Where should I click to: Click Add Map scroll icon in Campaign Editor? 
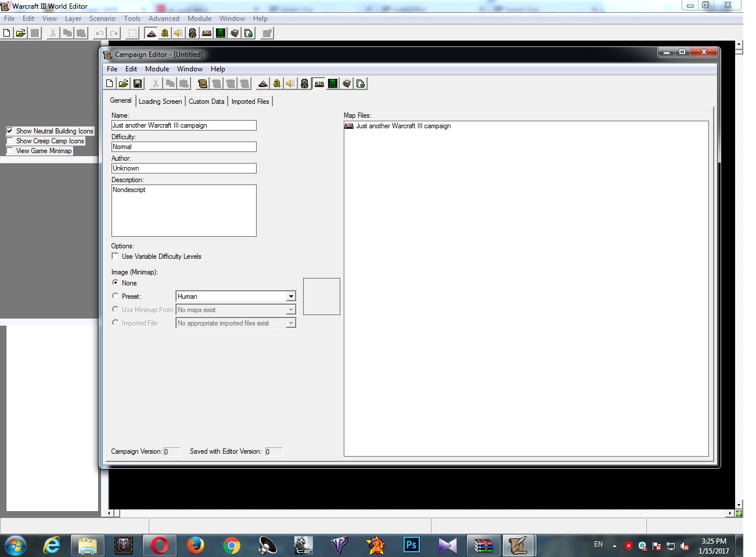[203, 84]
